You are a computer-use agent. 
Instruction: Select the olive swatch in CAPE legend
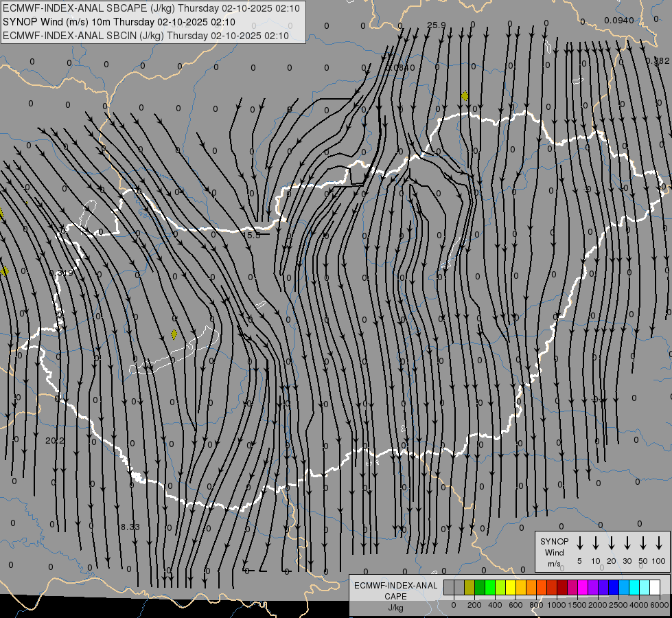pos(470,587)
